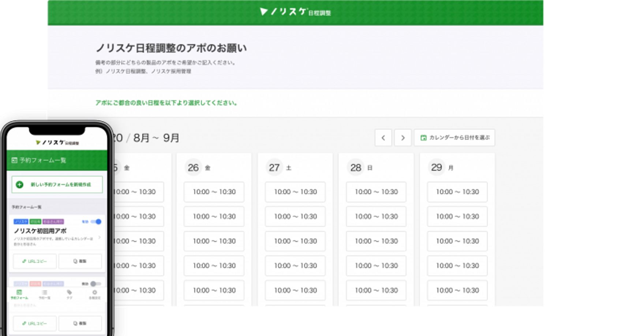Pick the first 10:00 ～ 10:30 slot under the 29th
This screenshot has width=644, height=336.
point(457,192)
